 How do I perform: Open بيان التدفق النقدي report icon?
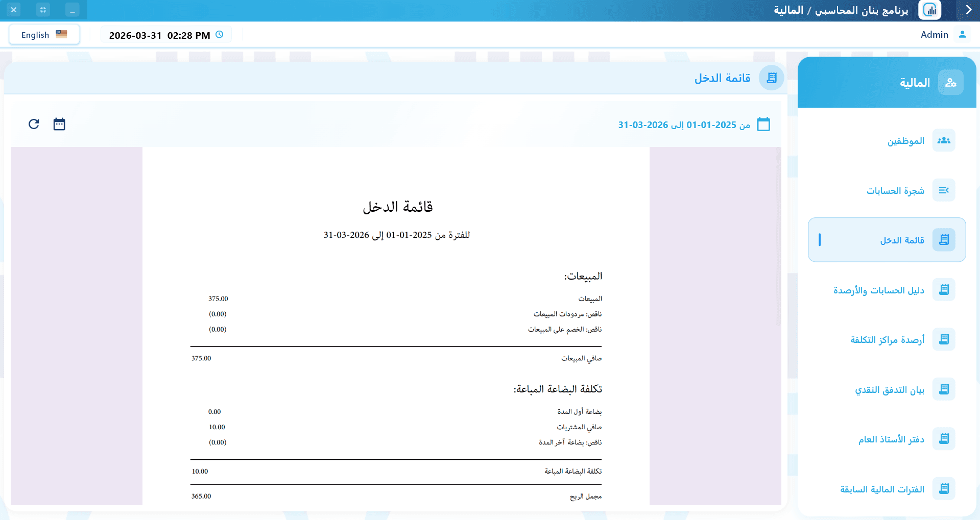point(943,389)
